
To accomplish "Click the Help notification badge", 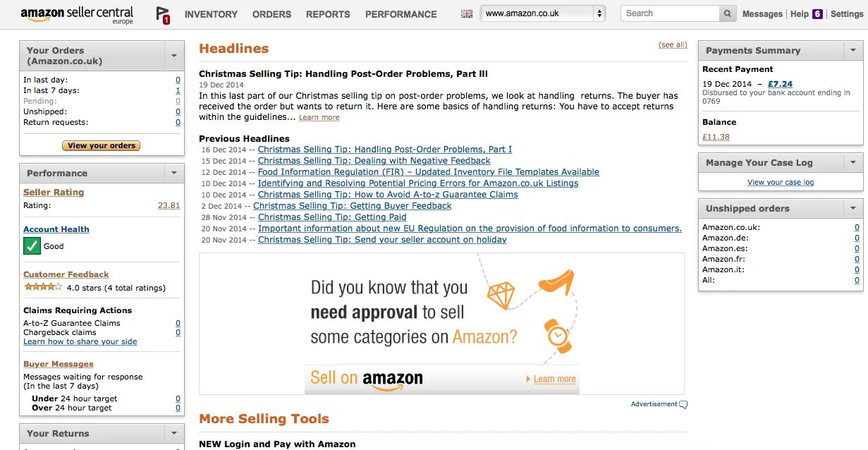I will pyautogui.click(x=817, y=14).
